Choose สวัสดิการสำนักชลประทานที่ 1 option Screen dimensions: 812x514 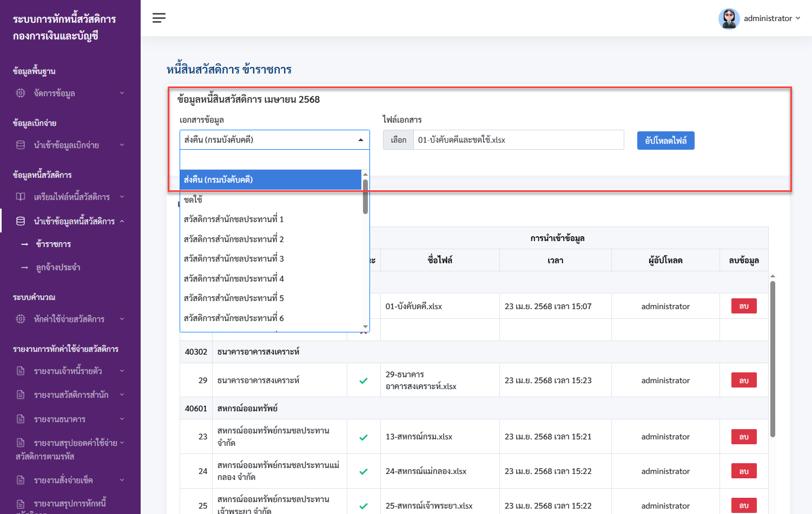pos(270,219)
